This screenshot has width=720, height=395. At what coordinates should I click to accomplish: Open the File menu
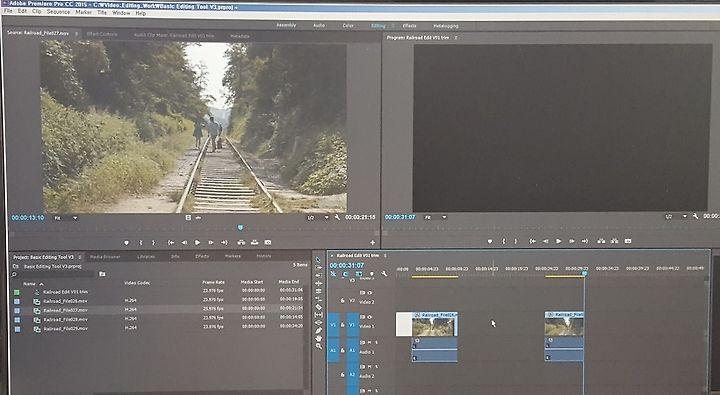[x=8, y=11]
